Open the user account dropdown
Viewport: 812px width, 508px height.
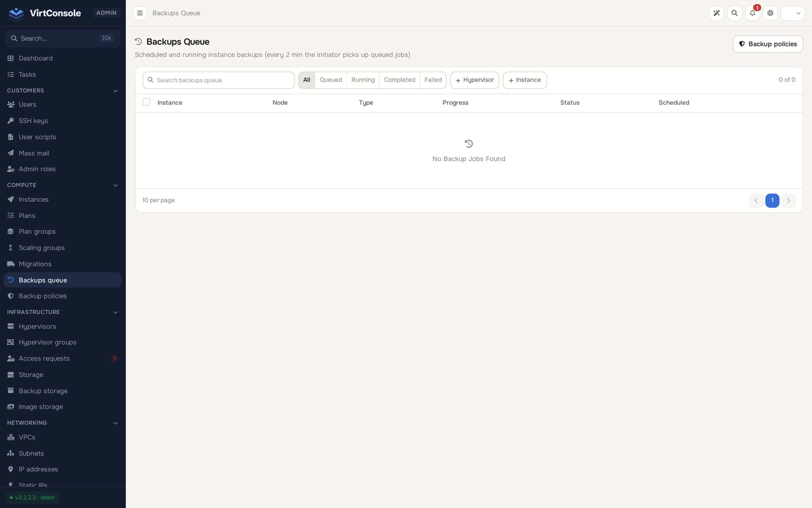coord(792,13)
